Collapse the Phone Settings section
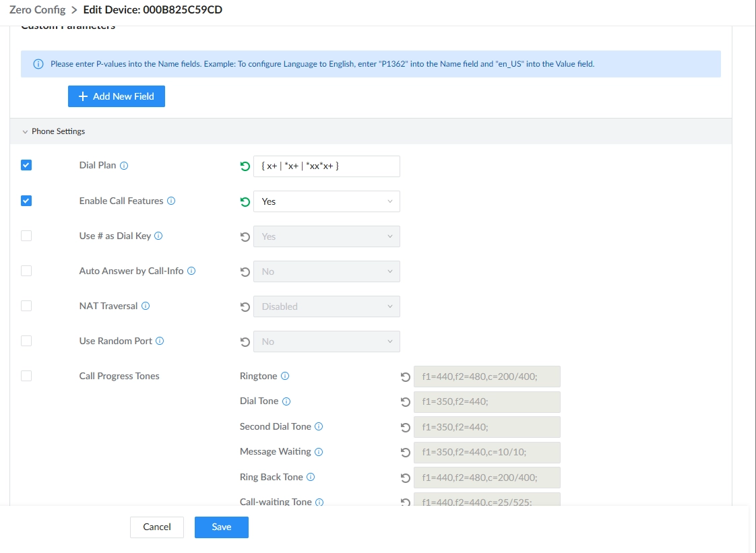 point(25,131)
